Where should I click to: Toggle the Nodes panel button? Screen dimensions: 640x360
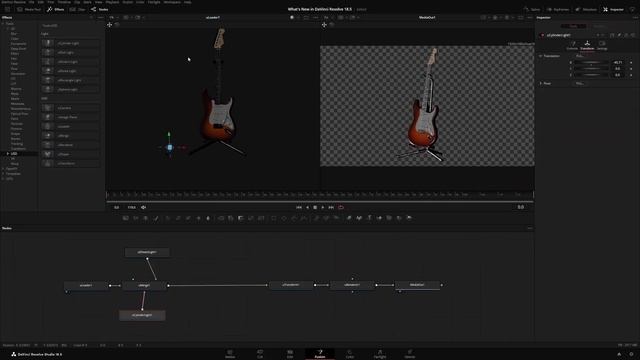[x=100, y=9]
